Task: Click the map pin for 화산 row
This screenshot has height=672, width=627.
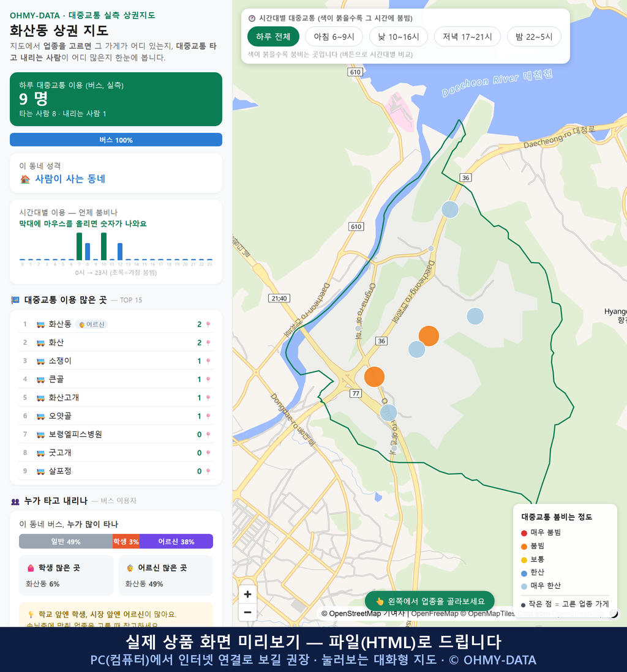Action: (x=208, y=343)
